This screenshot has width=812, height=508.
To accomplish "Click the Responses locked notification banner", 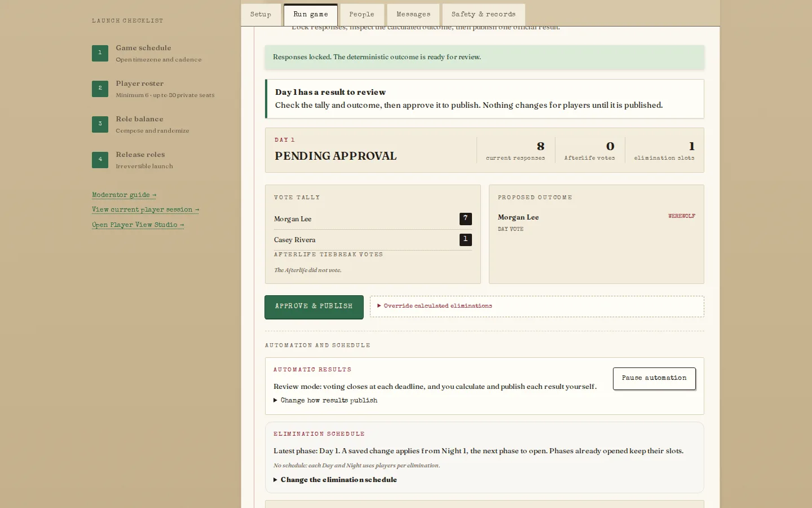I will point(484,57).
